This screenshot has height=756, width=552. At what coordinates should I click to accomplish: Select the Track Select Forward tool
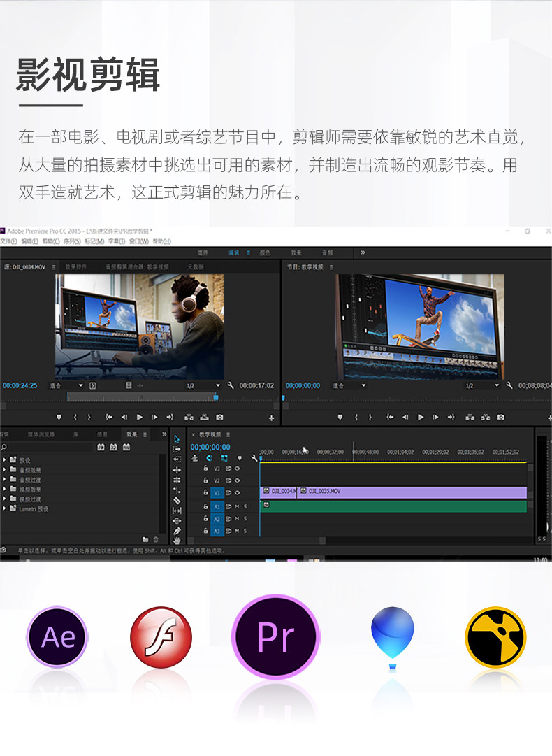point(177,449)
